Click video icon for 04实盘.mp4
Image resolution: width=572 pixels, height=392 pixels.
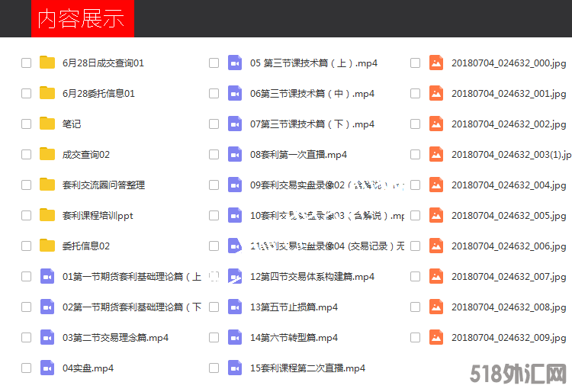tap(47, 368)
